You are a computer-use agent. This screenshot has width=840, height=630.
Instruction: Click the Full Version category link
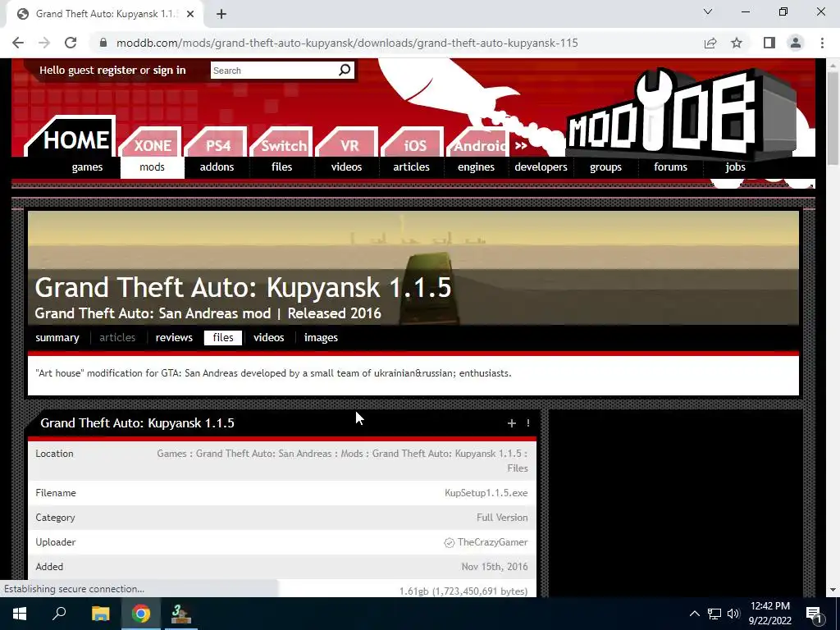502,518
